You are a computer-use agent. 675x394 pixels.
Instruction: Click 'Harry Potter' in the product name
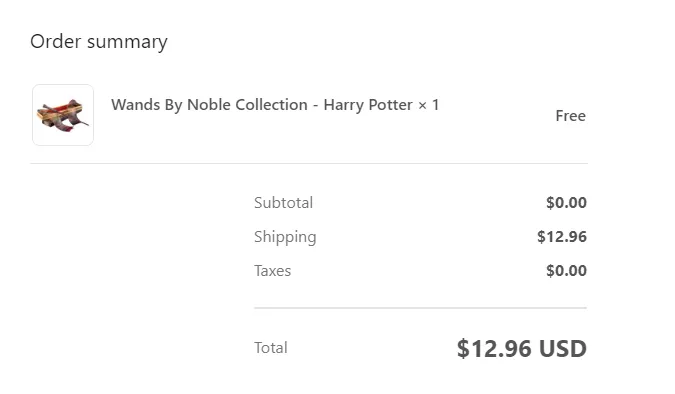click(368, 105)
